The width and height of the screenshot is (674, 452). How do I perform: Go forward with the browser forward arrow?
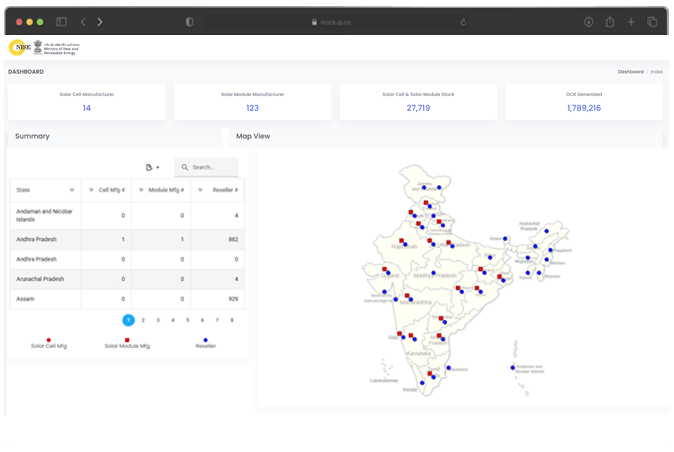click(100, 22)
